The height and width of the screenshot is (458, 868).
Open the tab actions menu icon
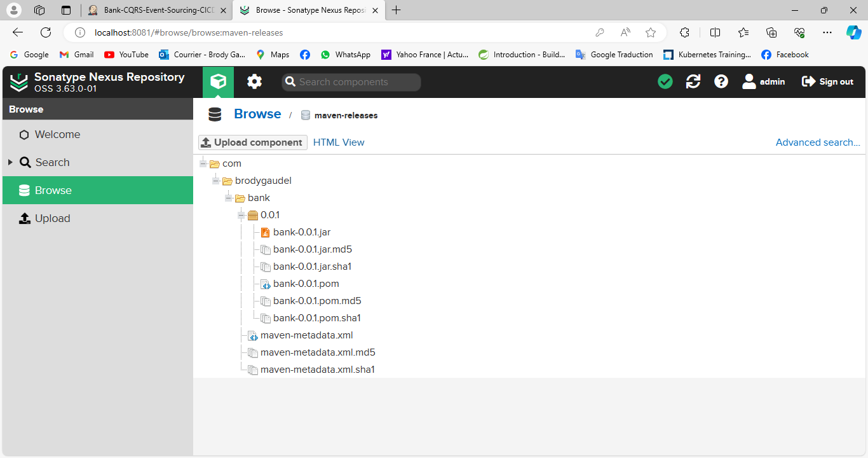click(x=66, y=10)
